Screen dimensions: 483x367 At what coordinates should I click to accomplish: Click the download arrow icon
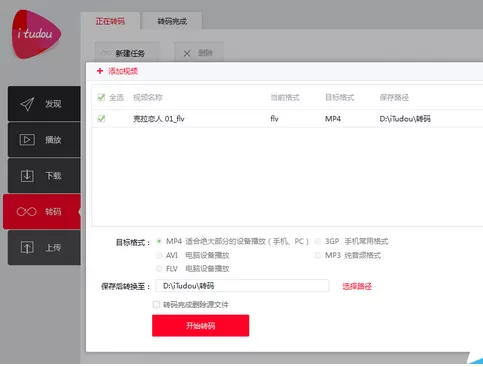27,176
